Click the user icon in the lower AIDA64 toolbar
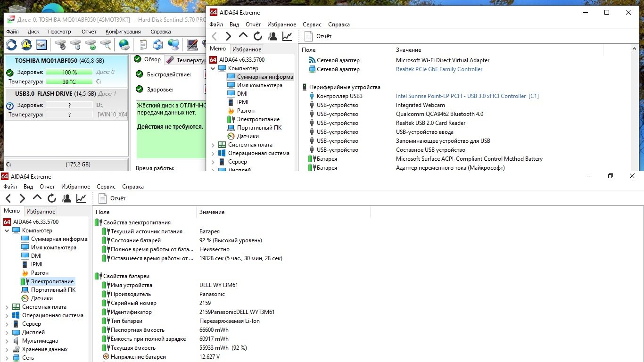644x362 pixels. (x=66, y=198)
